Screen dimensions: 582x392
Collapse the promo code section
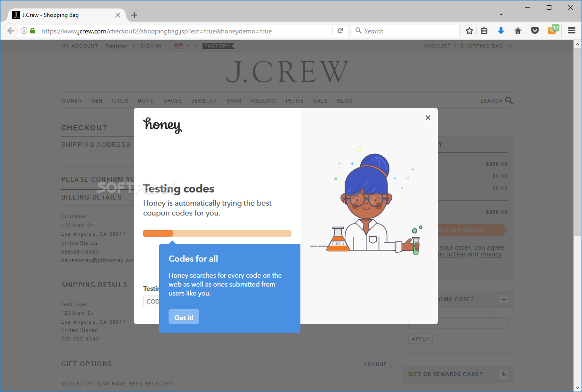coord(504,299)
